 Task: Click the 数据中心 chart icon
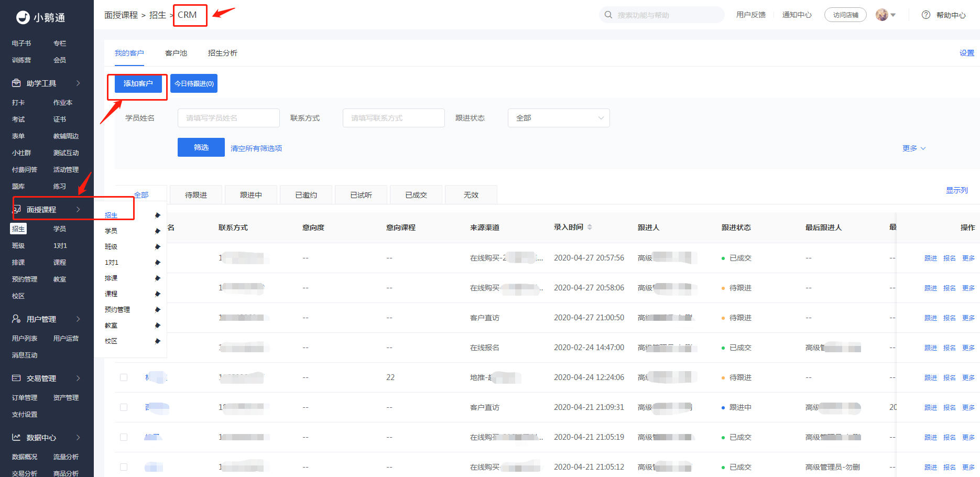click(x=16, y=437)
